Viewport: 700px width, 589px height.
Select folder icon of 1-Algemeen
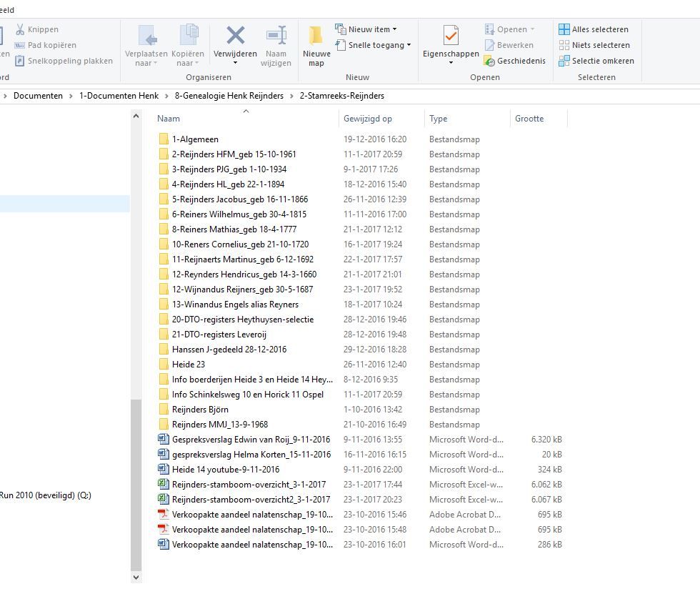(x=164, y=139)
